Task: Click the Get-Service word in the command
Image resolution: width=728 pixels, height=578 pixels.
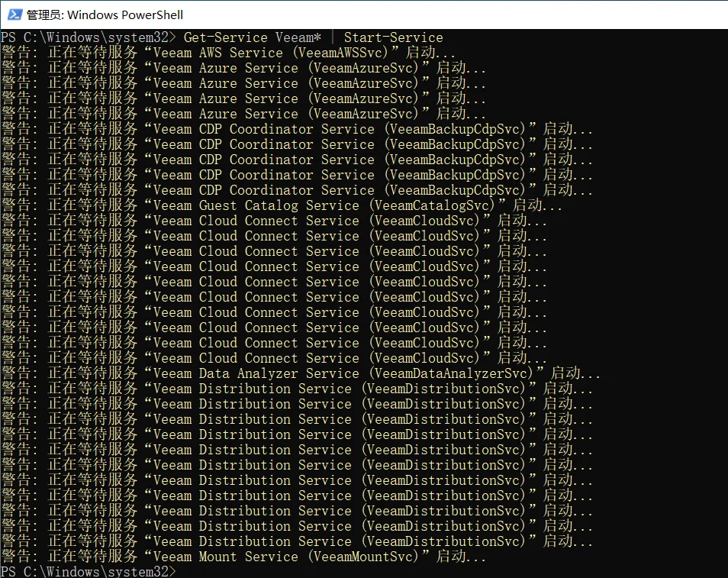Action: click(x=225, y=37)
